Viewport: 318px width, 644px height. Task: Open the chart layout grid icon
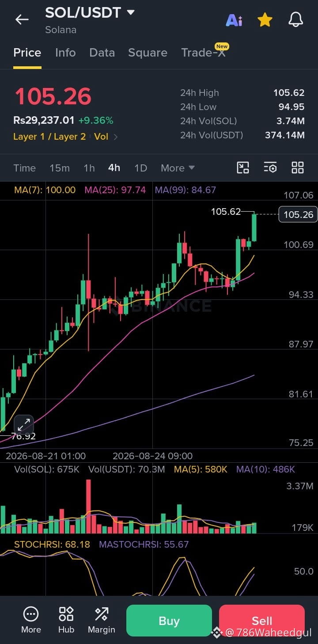click(x=298, y=168)
